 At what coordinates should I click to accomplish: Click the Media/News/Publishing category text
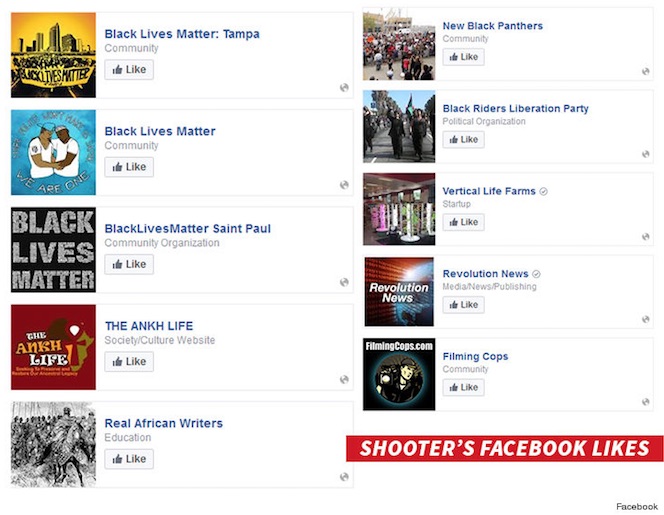[x=490, y=287]
